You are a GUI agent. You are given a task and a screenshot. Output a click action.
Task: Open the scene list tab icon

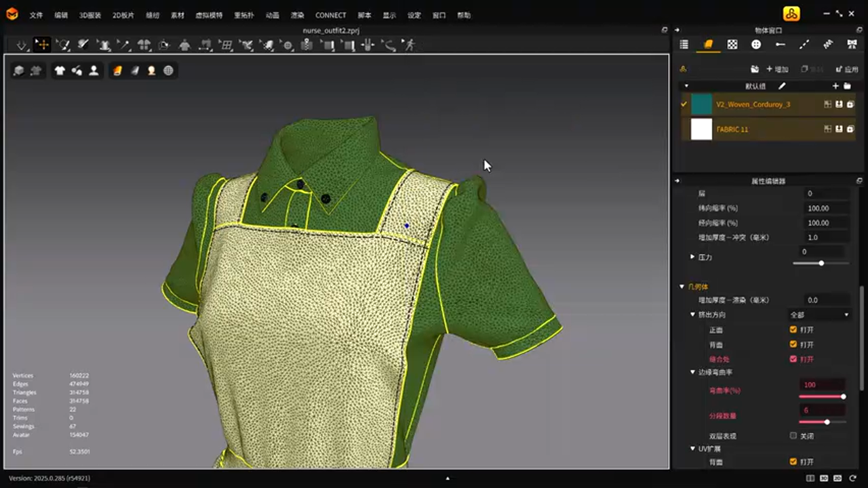(x=684, y=45)
